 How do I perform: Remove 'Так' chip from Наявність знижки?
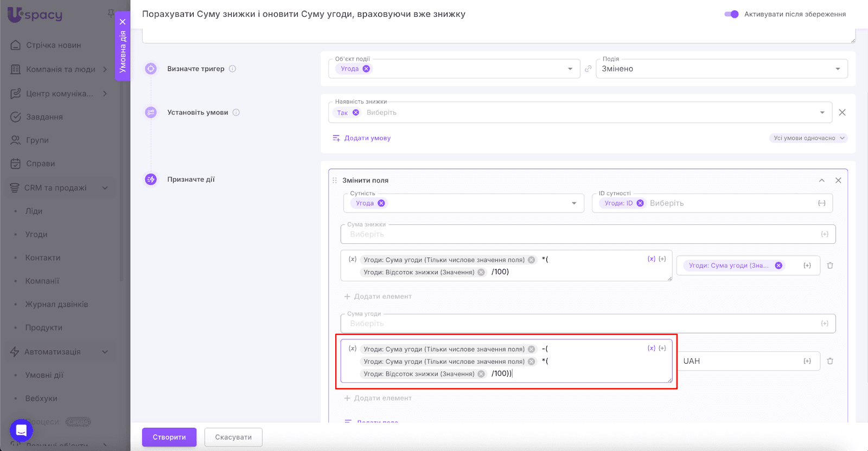(356, 113)
